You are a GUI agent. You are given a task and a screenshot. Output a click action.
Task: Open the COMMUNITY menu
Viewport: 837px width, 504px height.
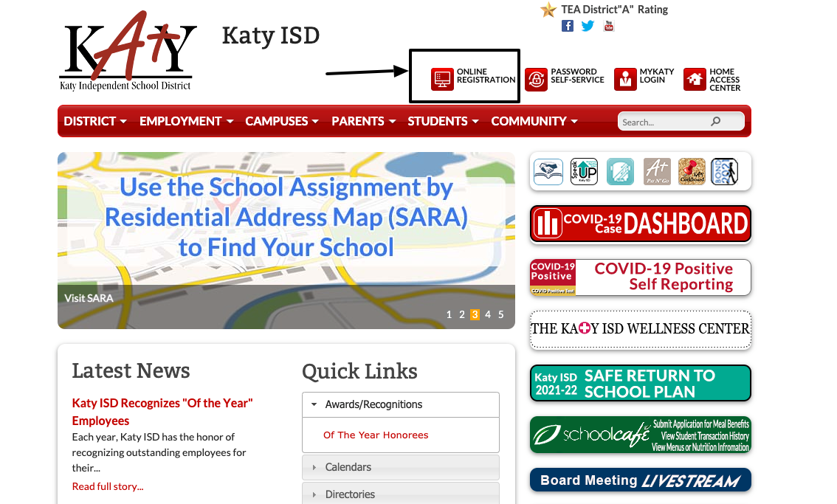pyautogui.click(x=534, y=121)
